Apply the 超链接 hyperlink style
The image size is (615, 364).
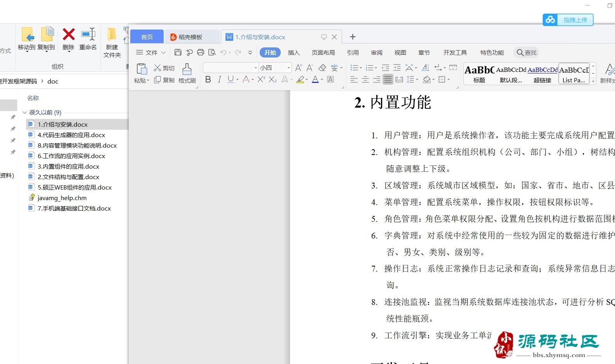(x=542, y=73)
